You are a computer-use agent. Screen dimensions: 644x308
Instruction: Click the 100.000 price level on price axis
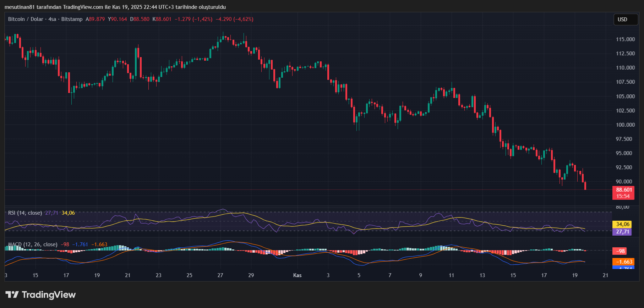point(625,125)
